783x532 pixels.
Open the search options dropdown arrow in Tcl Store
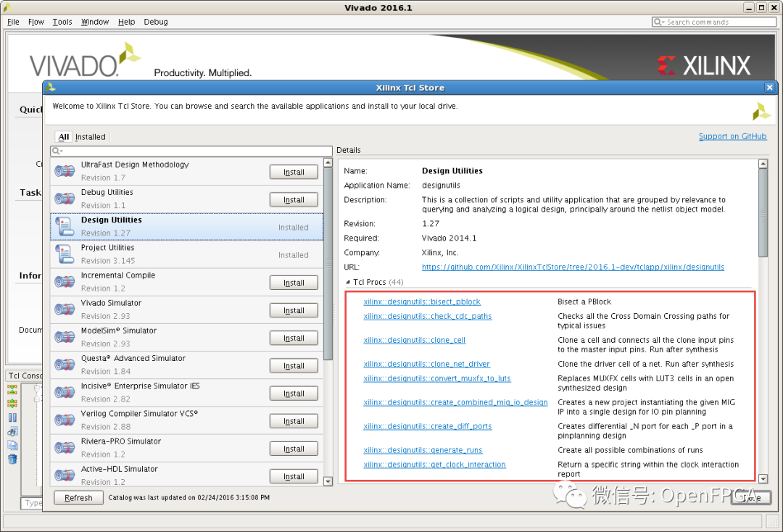click(x=62, y=151)
